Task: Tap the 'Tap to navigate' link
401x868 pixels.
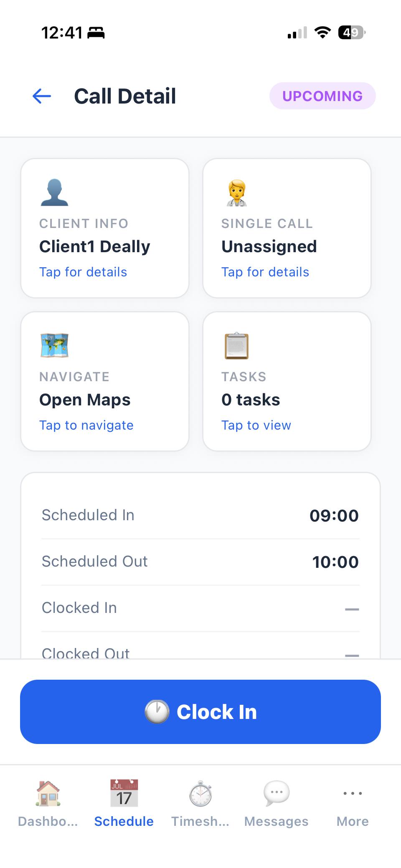Action: 86,425
